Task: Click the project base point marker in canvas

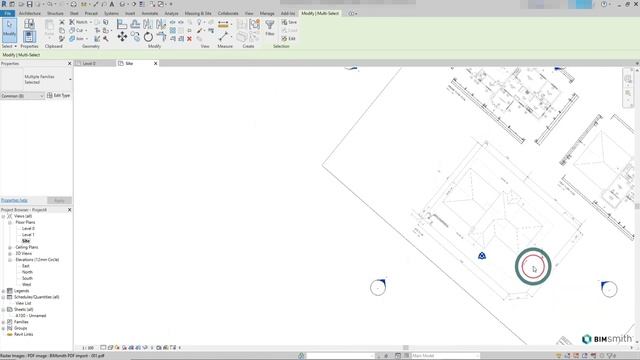Action: tap(482, 256)
